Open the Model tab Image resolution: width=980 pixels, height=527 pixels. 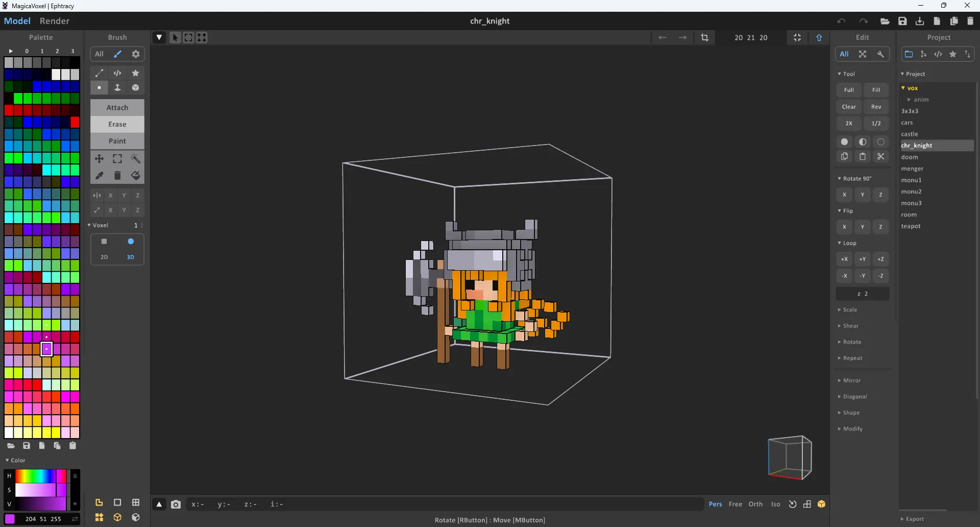(x=17, y=21)
